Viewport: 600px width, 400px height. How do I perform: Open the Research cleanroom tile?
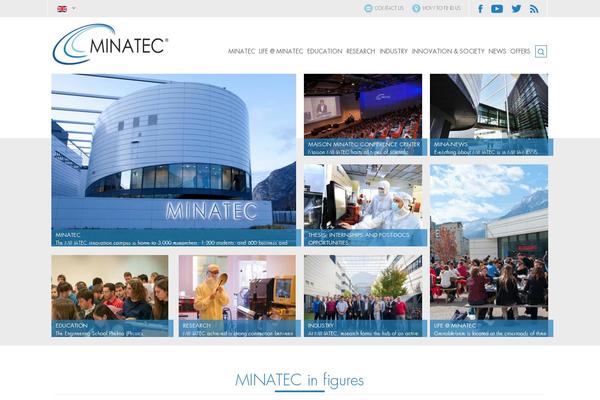(x=237, y=296)
